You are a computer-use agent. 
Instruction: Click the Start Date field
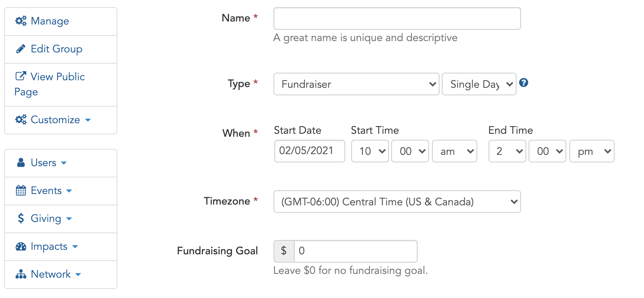(x=309, y=151)
